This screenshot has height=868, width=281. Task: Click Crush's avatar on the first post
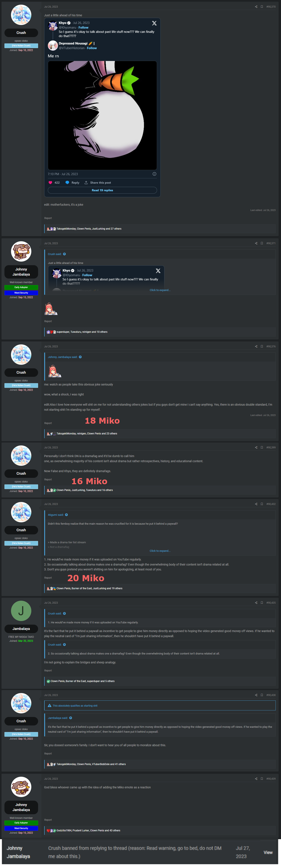tap(21, 15)
